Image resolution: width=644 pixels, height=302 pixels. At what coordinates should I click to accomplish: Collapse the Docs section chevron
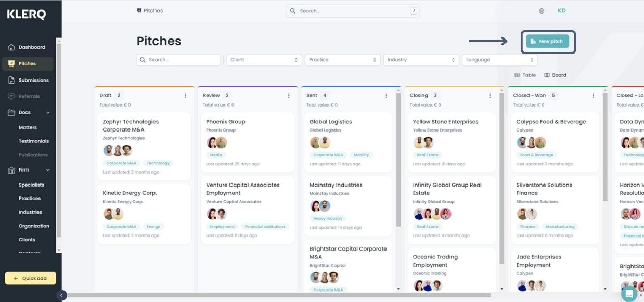click(48, 112)
